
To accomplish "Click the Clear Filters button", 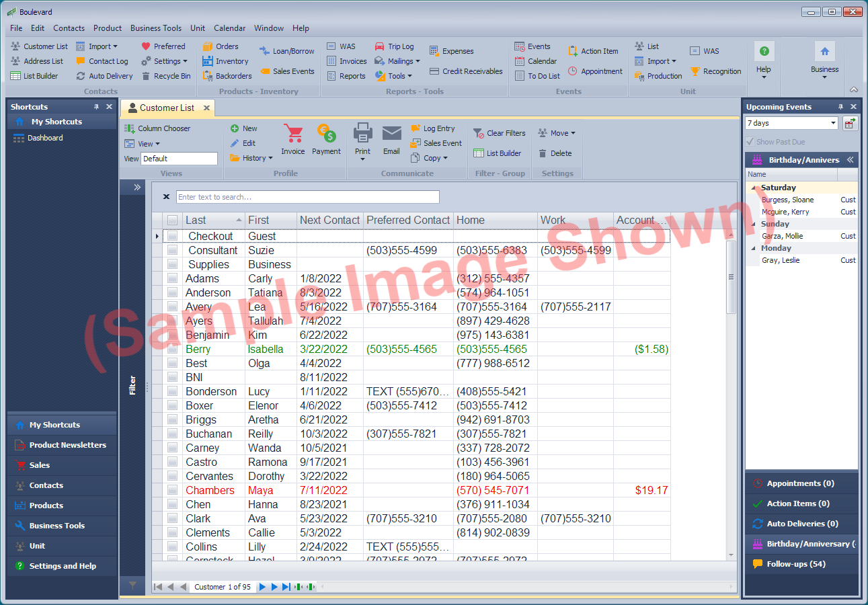I will 500,132.
